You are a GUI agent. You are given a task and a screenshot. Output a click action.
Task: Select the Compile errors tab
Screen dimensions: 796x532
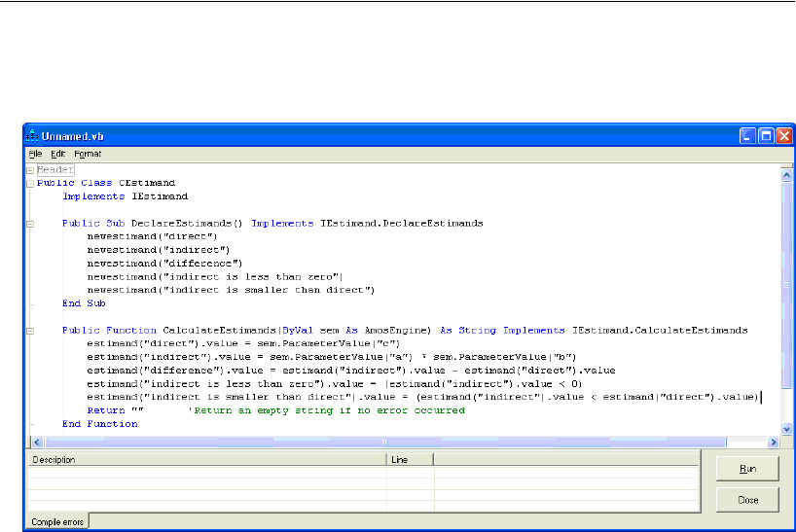[57, 522]
